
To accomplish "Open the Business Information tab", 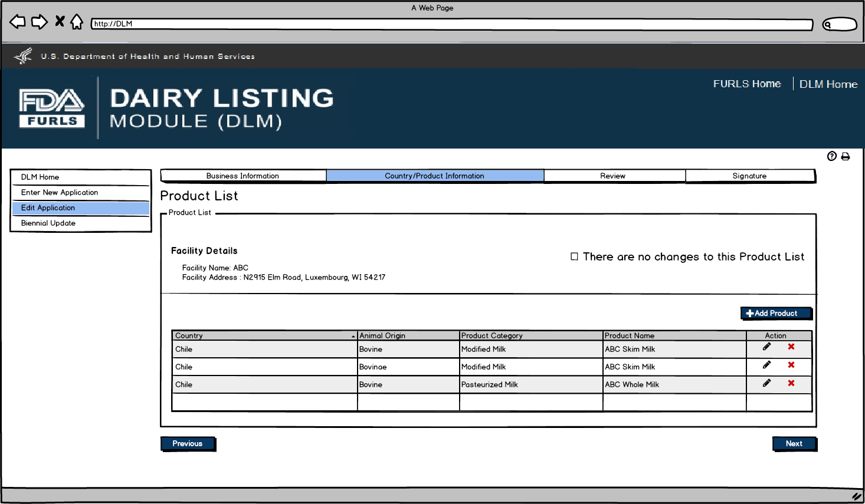I will click(x=243, y=176).
